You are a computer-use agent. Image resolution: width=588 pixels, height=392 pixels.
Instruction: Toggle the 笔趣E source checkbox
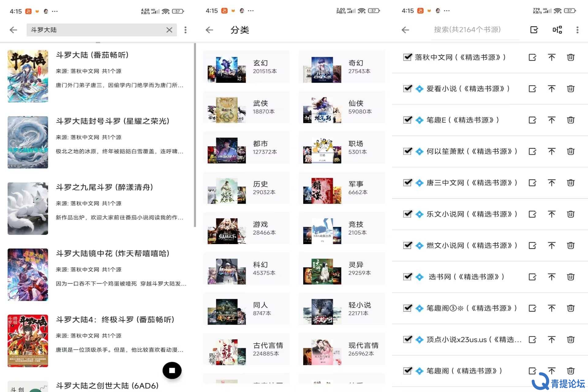(407, 120)
